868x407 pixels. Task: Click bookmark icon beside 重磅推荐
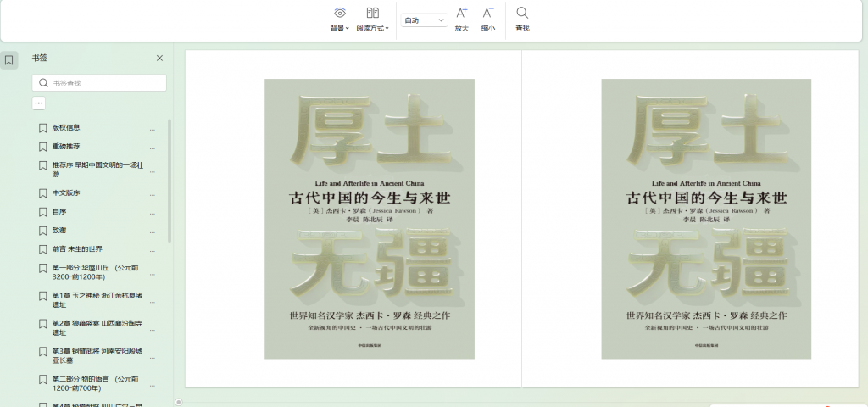click(42, 147)
